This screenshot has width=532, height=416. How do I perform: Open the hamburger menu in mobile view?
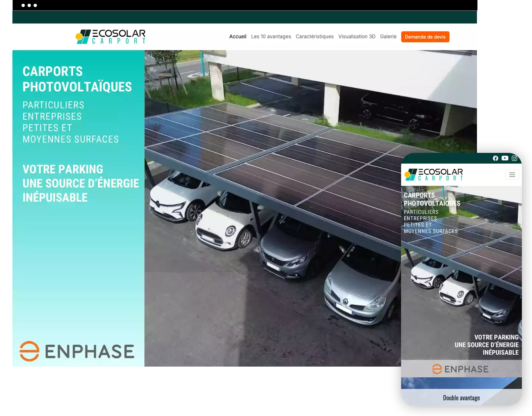[x=512, y=175]
